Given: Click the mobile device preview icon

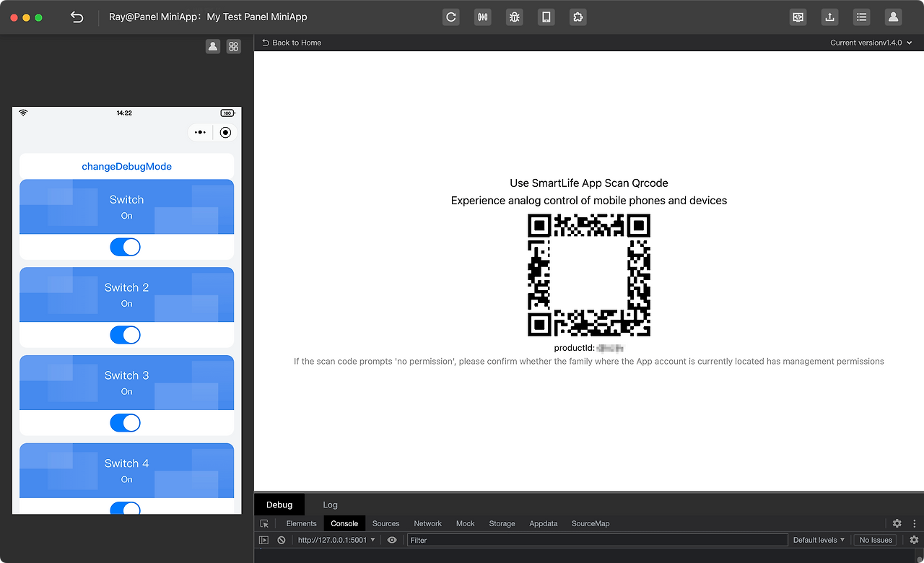Looking at the screenshot, I should 546,17.
